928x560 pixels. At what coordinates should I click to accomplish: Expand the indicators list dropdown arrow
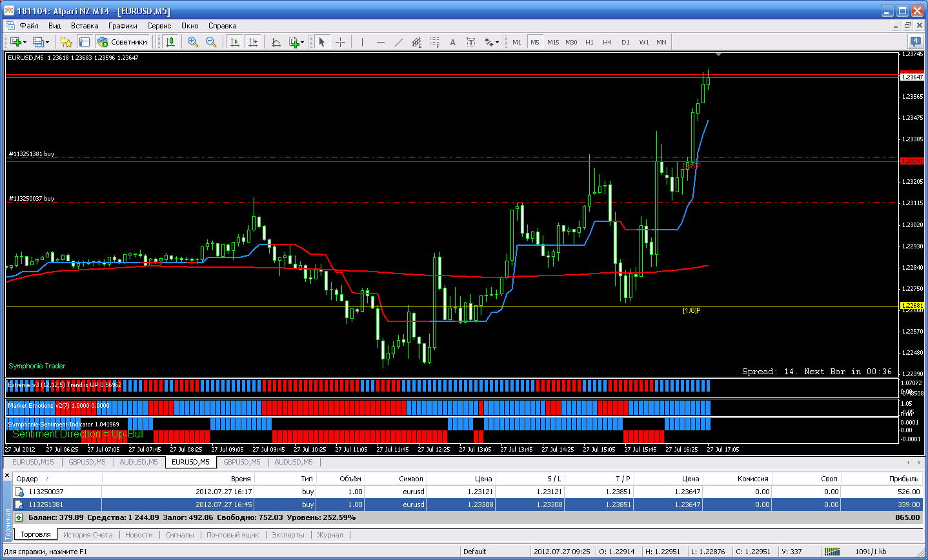[303, 43]
